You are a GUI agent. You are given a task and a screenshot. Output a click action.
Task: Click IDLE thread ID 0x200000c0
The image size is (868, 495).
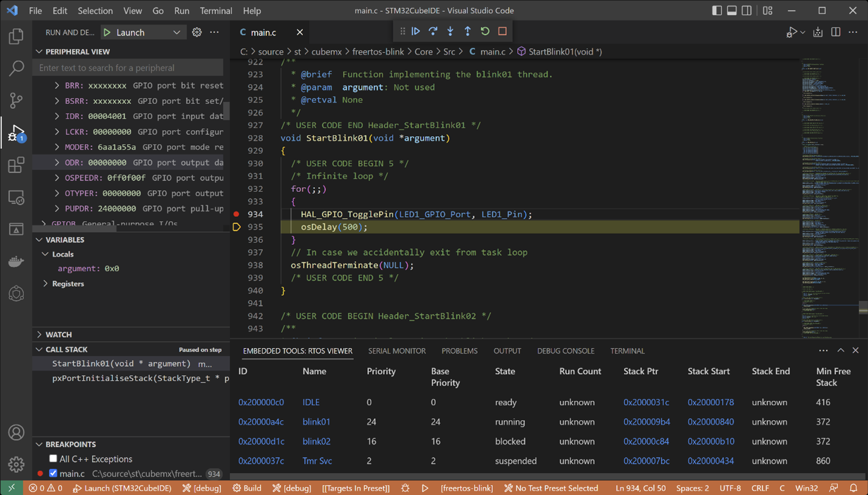(261, 402)
